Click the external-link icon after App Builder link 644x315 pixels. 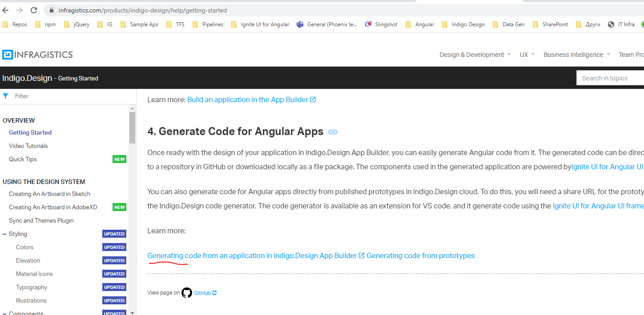point(313,100)
